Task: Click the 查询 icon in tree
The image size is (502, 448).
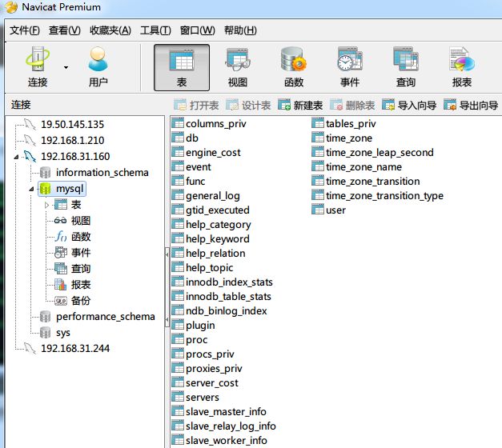Action: [x=61, y=269]
